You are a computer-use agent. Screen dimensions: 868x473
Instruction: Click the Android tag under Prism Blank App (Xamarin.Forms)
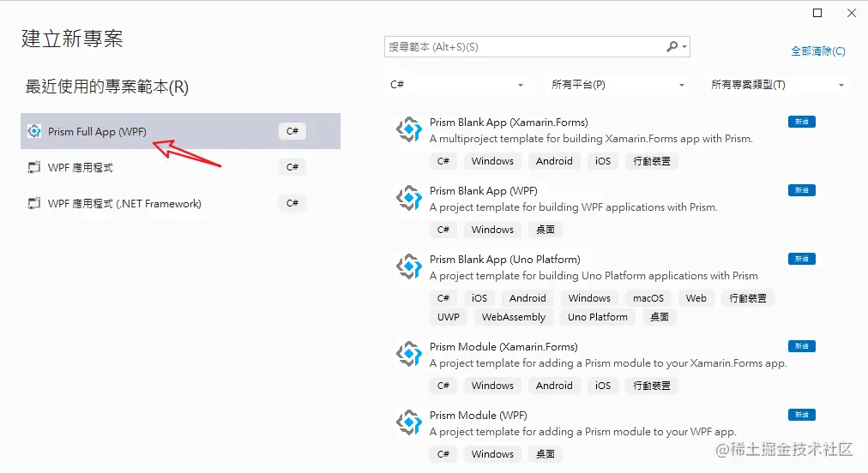point(554,161)
